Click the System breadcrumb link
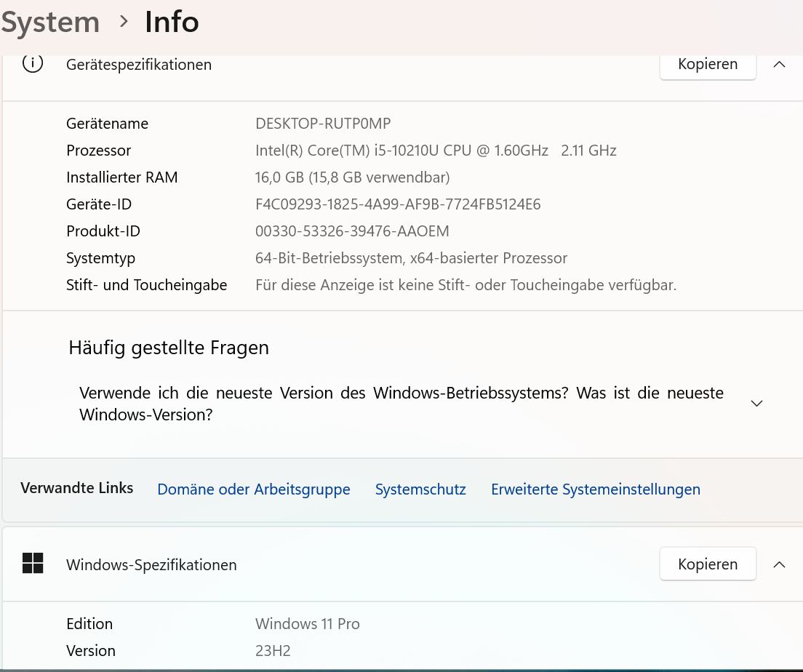 [x=50, y=22]
